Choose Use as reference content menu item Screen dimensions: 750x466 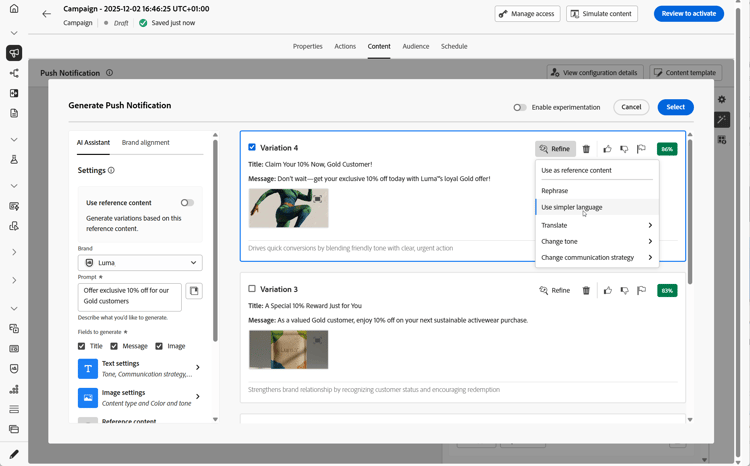[x=597, y=170]
